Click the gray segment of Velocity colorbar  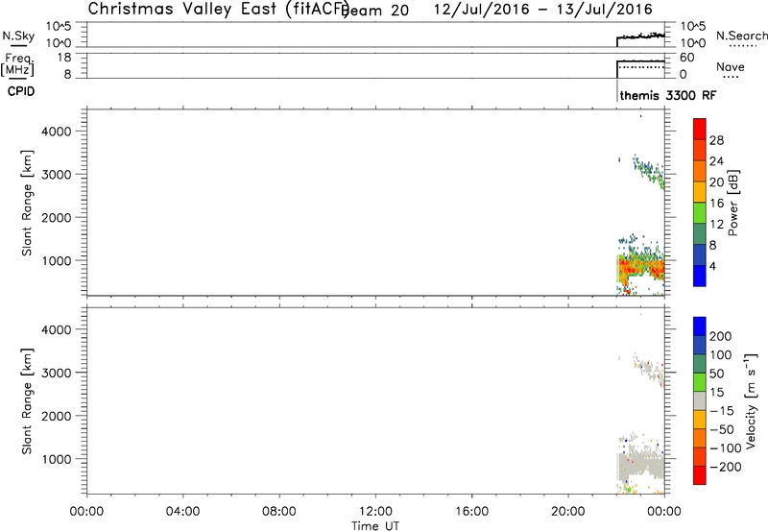coord(700,401)
